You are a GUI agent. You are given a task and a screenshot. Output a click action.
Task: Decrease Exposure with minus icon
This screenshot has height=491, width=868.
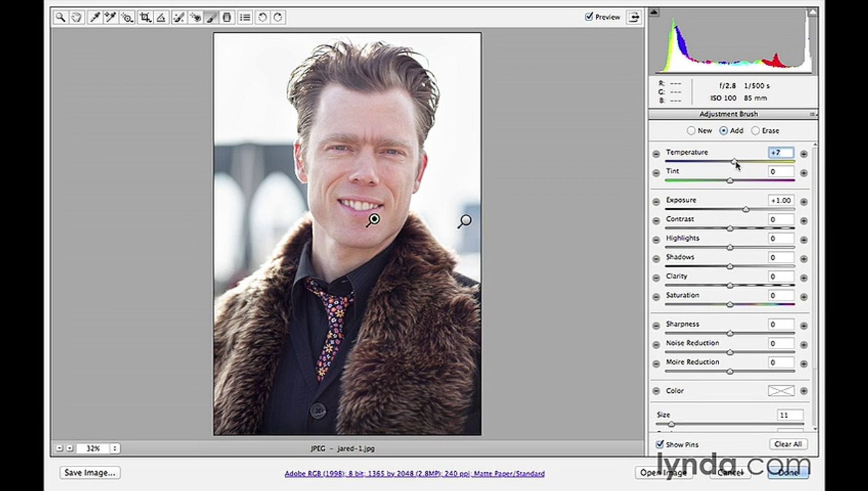point(656,202)
